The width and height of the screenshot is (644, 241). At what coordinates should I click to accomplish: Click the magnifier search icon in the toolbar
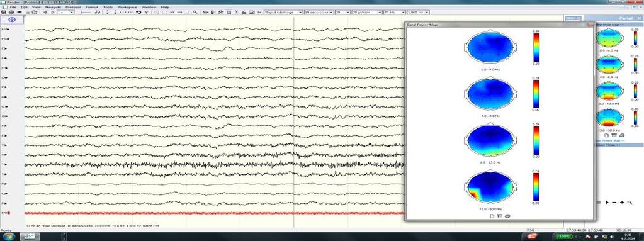tap(196, 13)
